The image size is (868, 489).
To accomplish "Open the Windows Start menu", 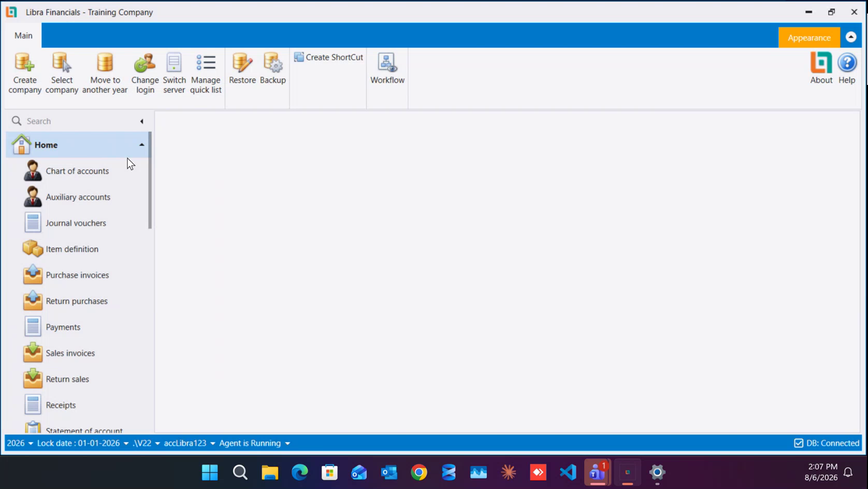I will pyautogui.click(x=210, y=472).
